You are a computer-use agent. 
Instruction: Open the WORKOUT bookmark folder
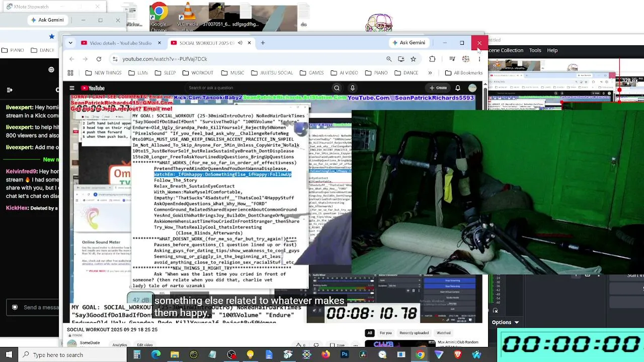(x=198, y=73)
